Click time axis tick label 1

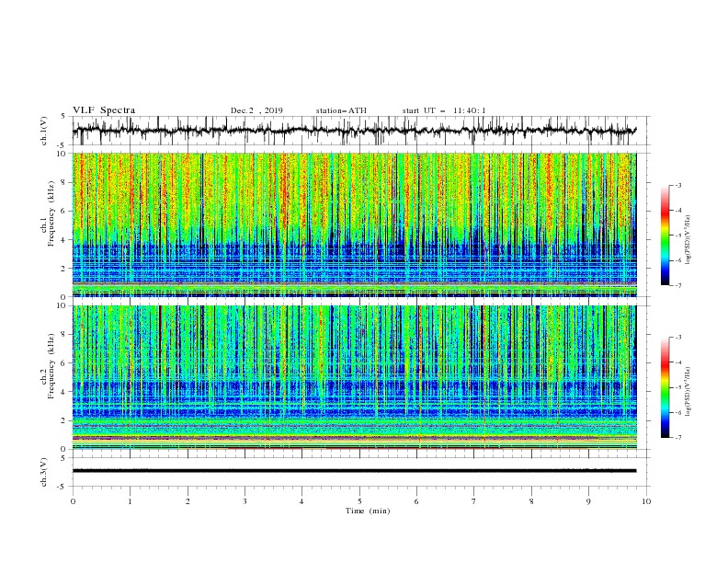pos(130,501)
